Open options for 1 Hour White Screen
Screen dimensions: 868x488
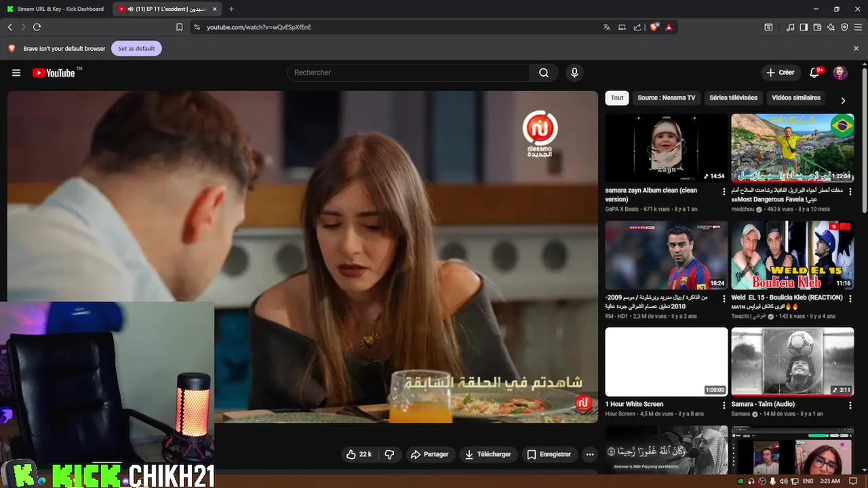724,406
